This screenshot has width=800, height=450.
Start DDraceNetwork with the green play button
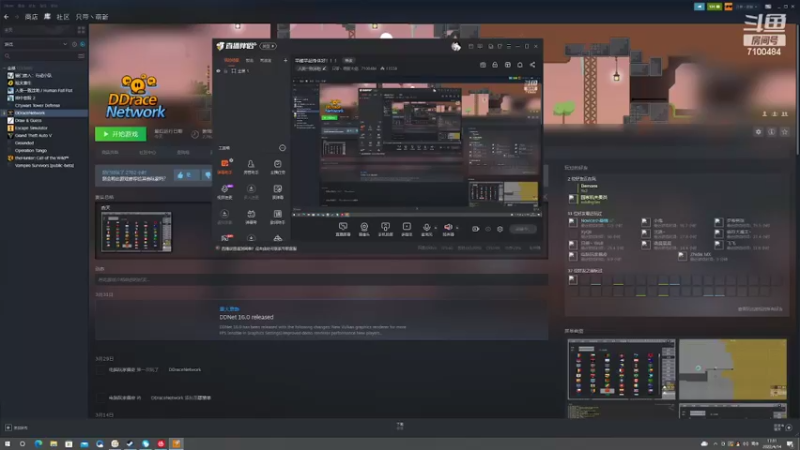click(x=120, y=134)
